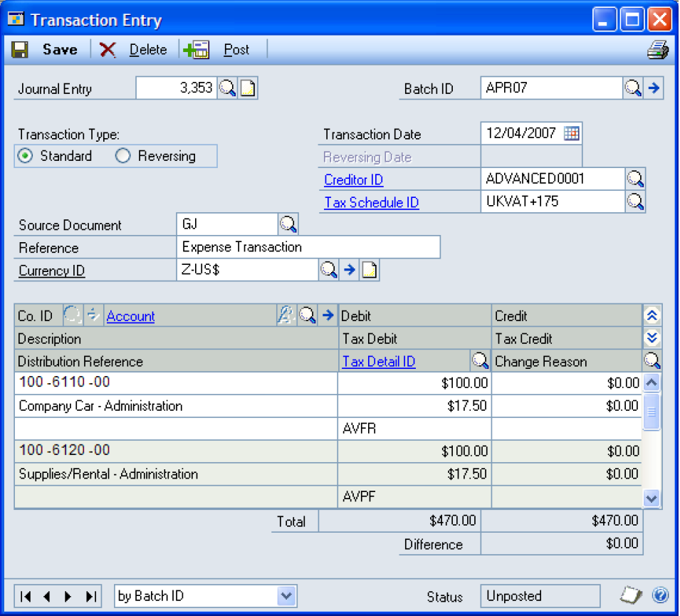Expand grid rows with the double down chevron
Screen dimensions: 680x616
pyautogui.click(x=652, y=338)
